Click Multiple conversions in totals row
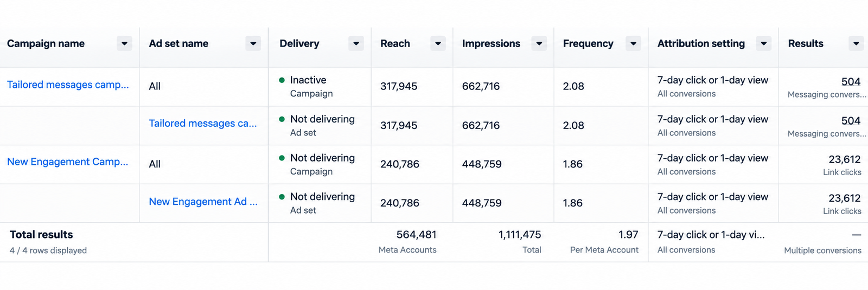 [822, 250]
